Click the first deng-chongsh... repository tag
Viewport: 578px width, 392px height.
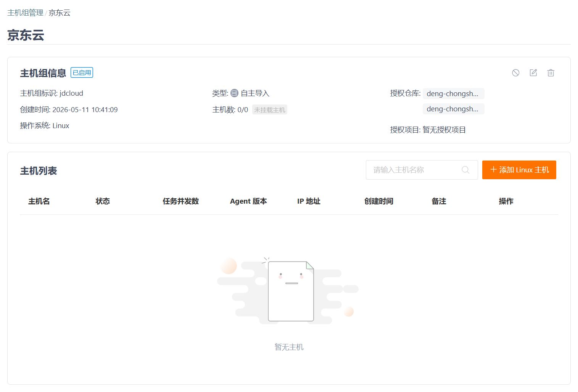coord(453,93)
